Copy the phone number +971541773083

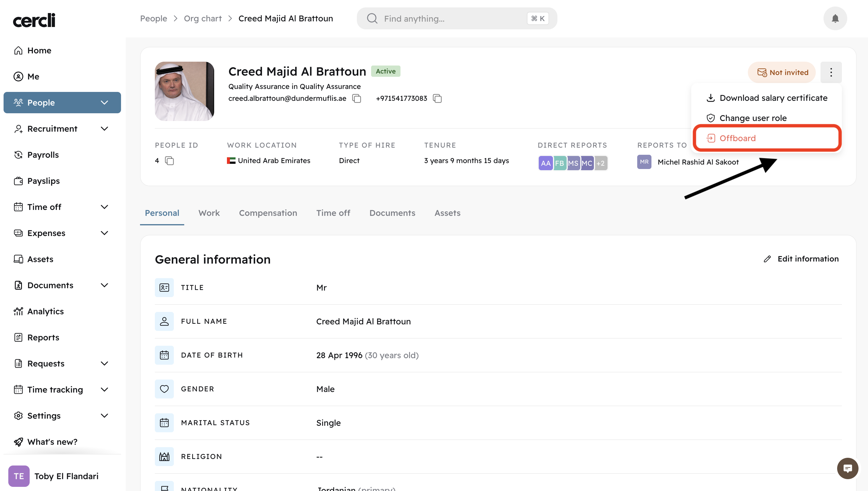pos(437,98)
